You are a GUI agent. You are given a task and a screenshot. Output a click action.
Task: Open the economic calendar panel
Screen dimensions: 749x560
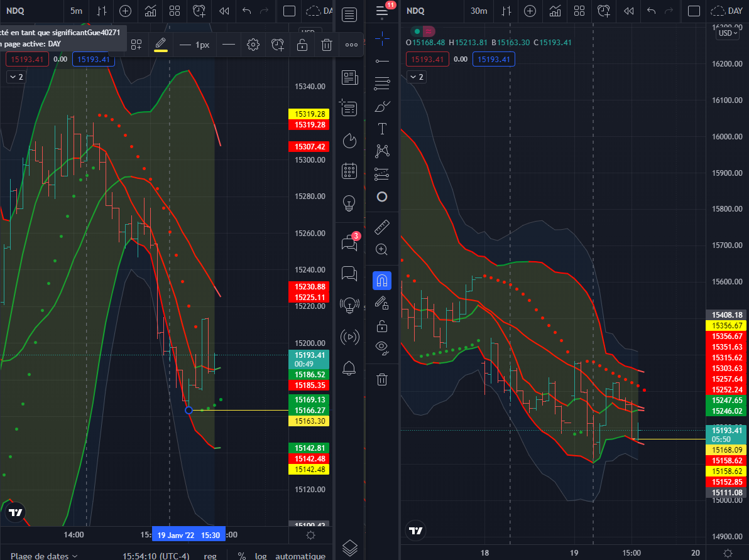(349, 171)
